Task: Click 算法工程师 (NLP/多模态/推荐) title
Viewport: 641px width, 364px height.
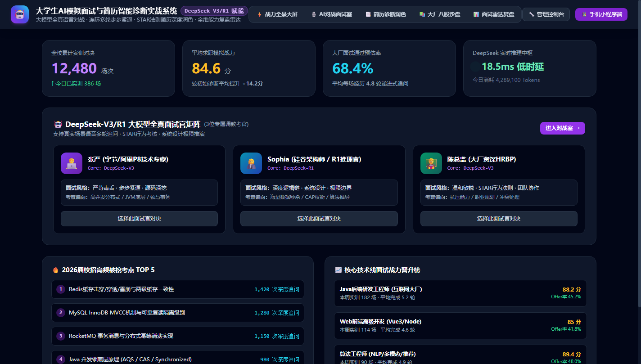Action: (378, 354)
